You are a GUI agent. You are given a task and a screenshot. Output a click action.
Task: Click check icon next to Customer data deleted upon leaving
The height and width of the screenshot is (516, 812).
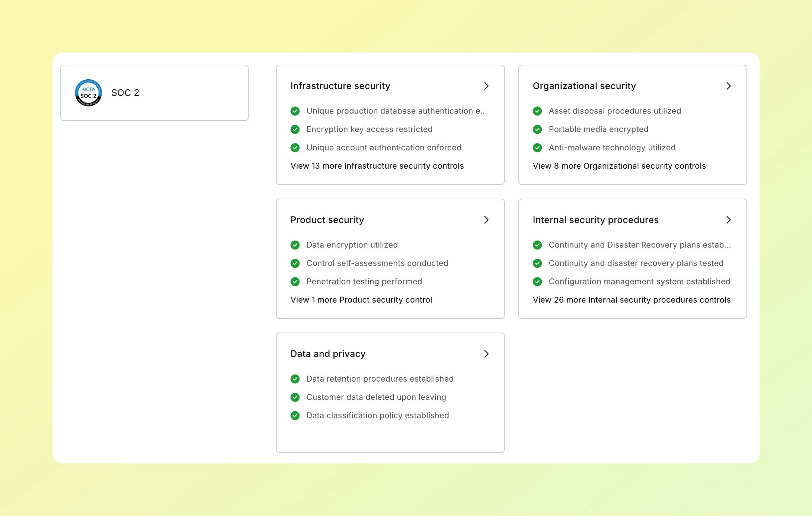click(295, 397)
